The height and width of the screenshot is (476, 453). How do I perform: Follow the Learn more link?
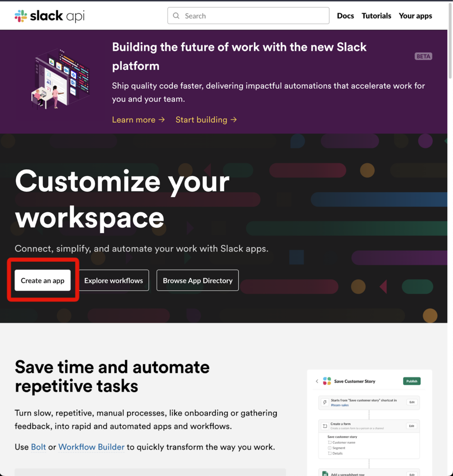pos(139,119)
